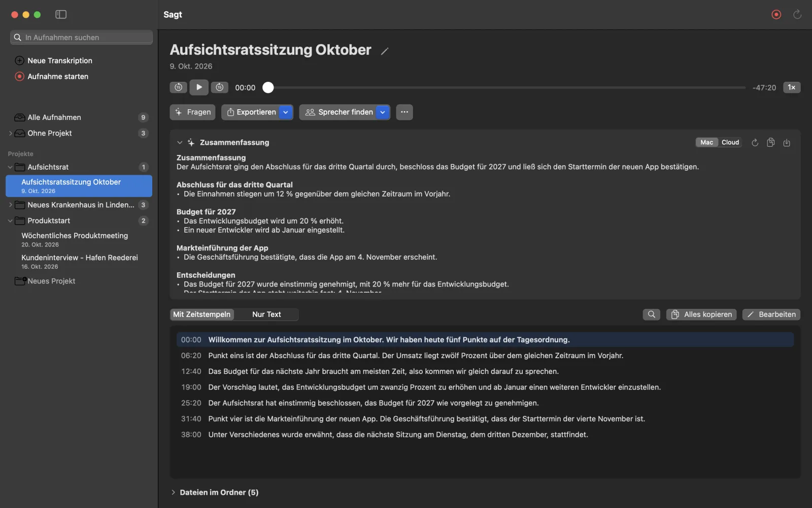The image size is (812, 508).
Task: Click Bearbeiten to edit transcript
Action: tap(771, 314)
